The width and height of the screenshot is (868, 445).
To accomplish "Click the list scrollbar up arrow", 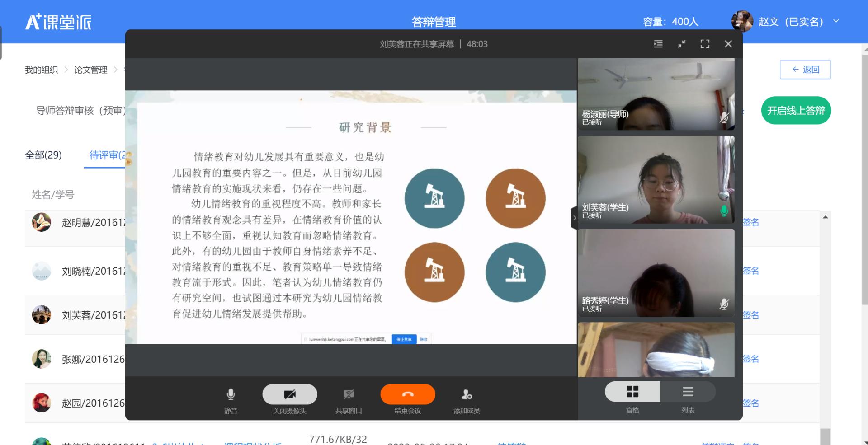I will [825, 217].
